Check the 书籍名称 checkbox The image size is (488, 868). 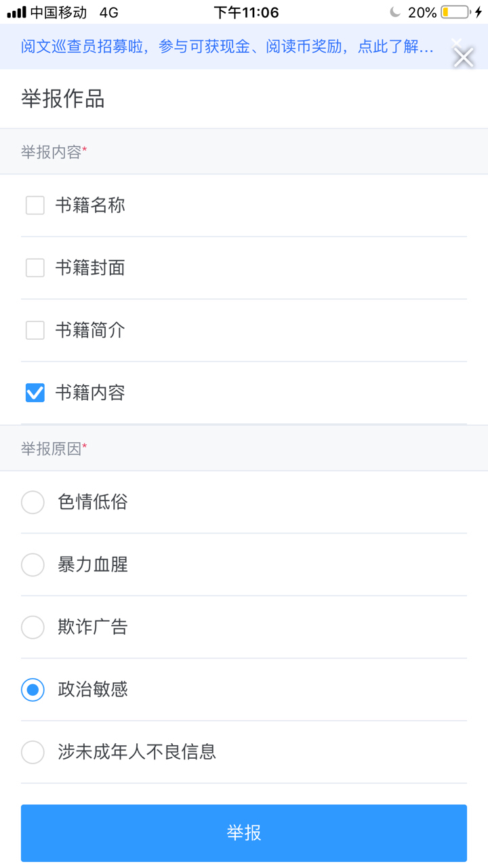click(x=35, y=205)
